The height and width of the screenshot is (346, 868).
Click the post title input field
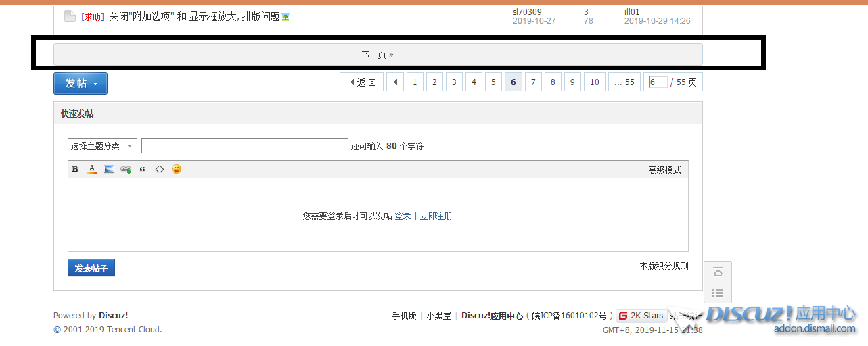tap(244, 146)
